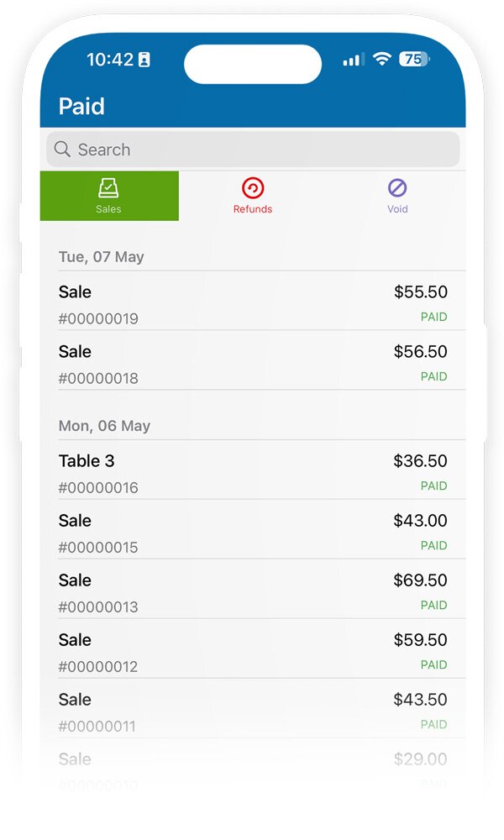Tap the red Refunds icon
The width and height of the screenshot is (504, 840).
coord(253,188)
